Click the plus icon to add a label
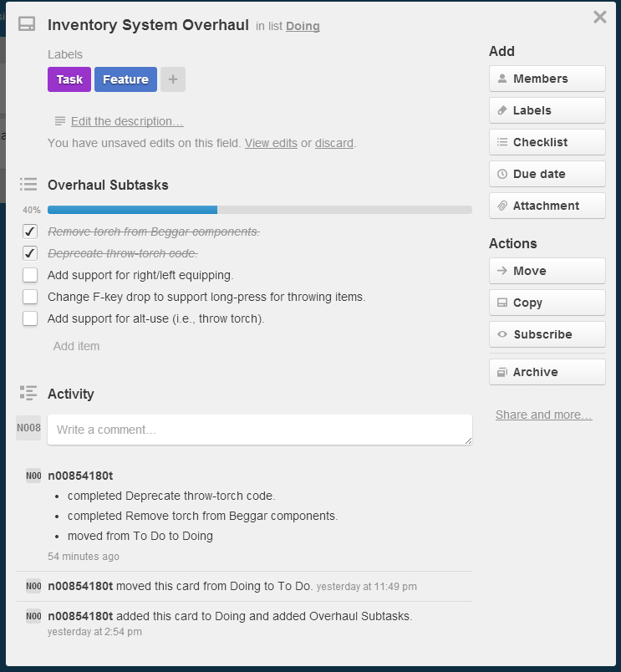This screenshot has height=672, width=621. [x=173, y=79]
